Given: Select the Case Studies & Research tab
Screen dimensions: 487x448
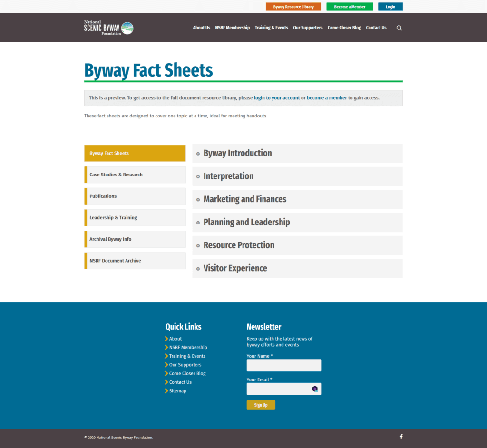Looking at the screenshot, I should tap(116, 175).
